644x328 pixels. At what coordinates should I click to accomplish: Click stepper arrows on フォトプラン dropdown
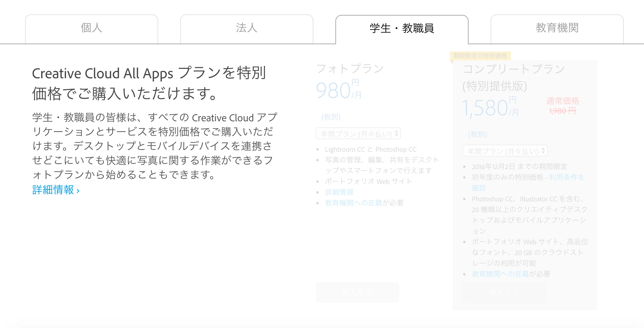pos(396,133)
